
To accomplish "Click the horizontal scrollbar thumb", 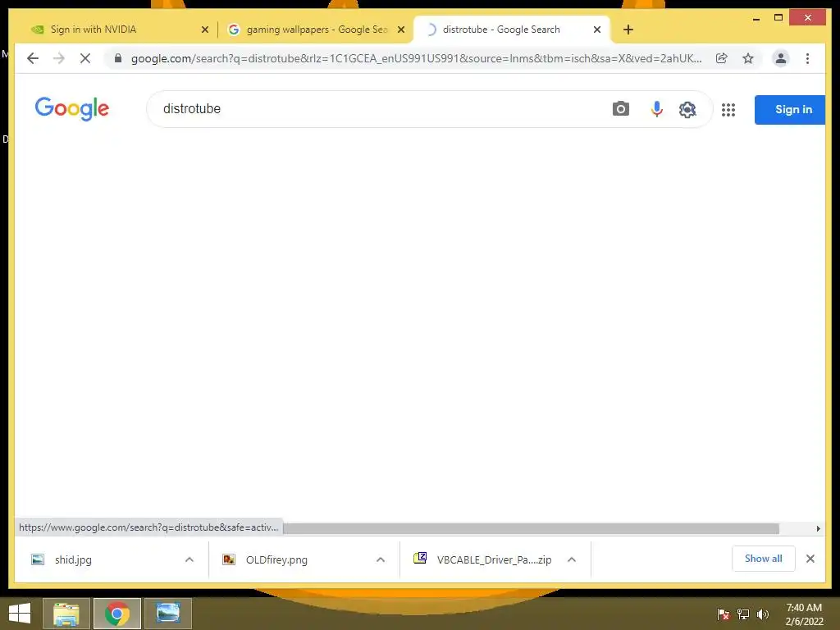I will click(x=531, y=529).
